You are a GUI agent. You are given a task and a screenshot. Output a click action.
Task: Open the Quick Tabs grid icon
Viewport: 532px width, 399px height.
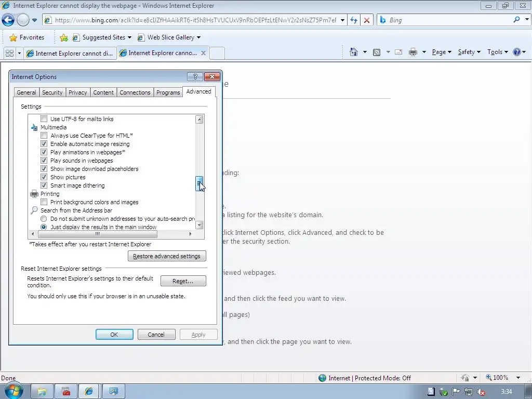(9, 54)
